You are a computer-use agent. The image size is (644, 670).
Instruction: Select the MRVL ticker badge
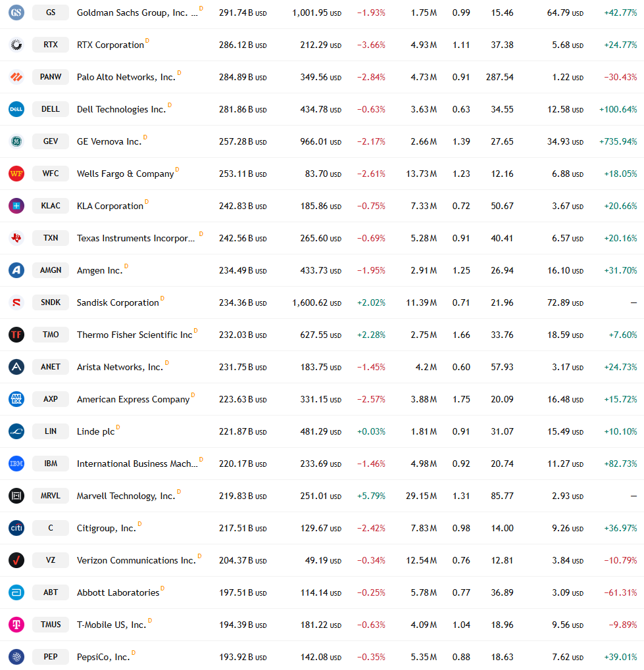[x=51, y=496]
